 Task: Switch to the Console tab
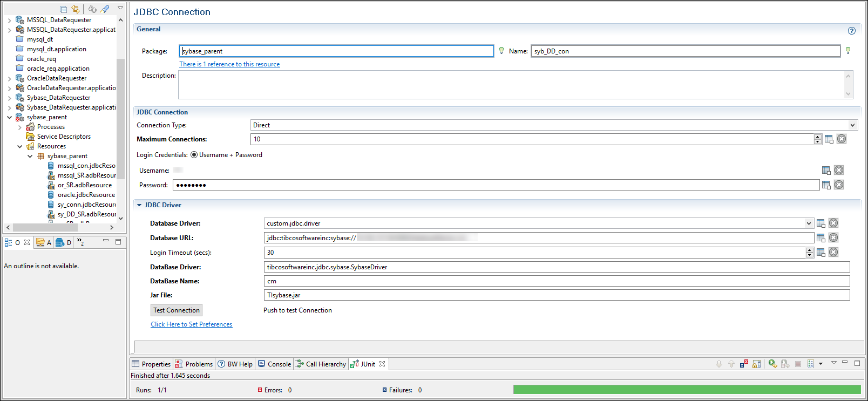274,364
